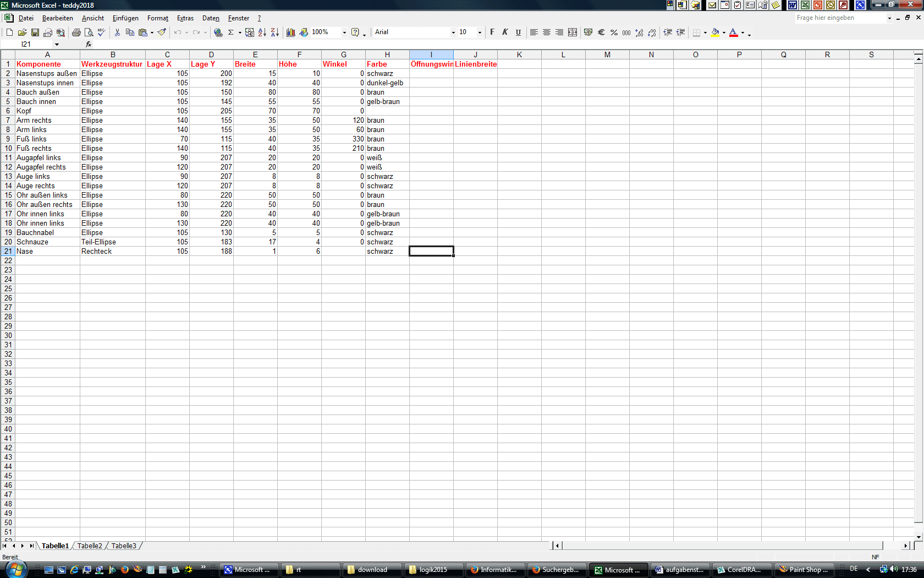Toggle italic formatting with the K button

click(505, 32)
